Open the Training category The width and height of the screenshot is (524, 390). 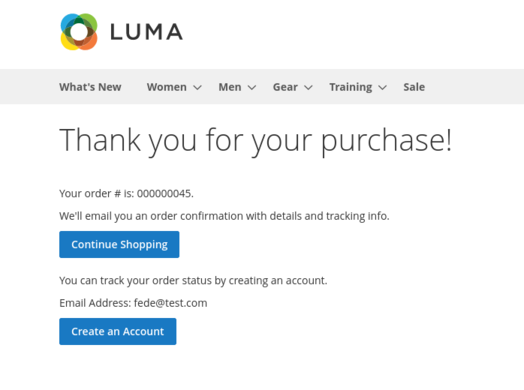(351, 87)
